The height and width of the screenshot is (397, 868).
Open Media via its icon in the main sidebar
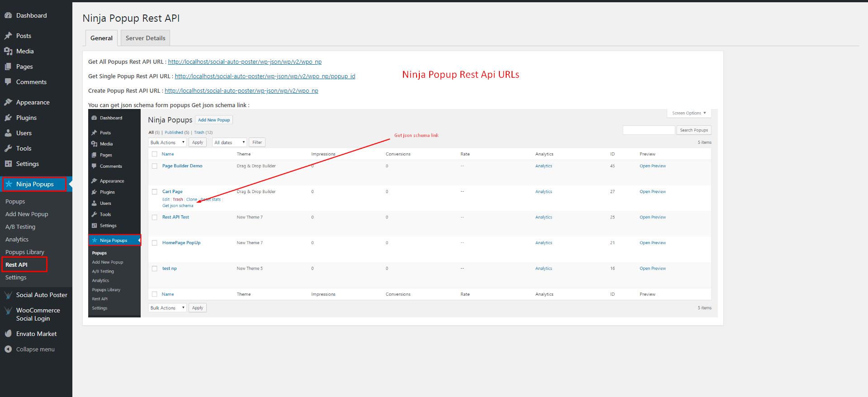tap(8, 51)
